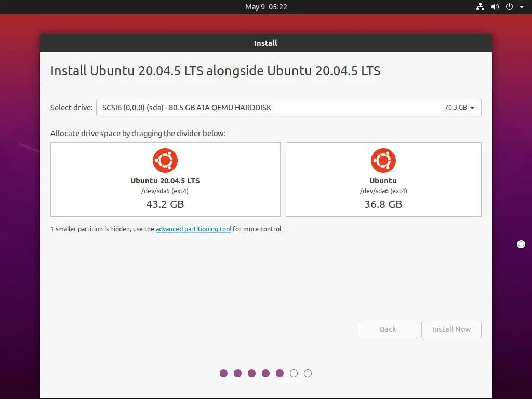Click the divider between the two partitions

[283, 179]
